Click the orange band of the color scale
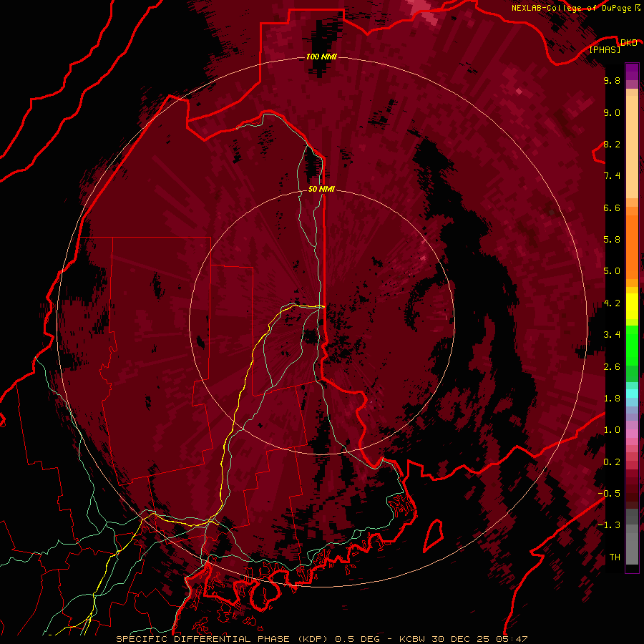This screenshot has height=644, width=644. click(632, 248)
